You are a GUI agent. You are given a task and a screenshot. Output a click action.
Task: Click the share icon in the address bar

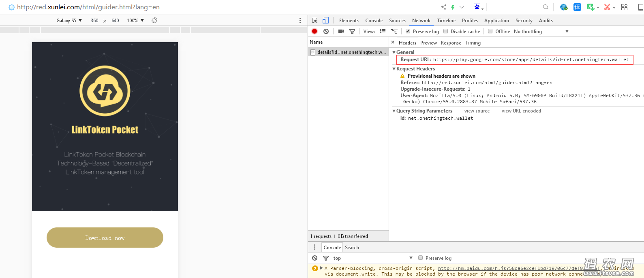(x=443, y=7)
